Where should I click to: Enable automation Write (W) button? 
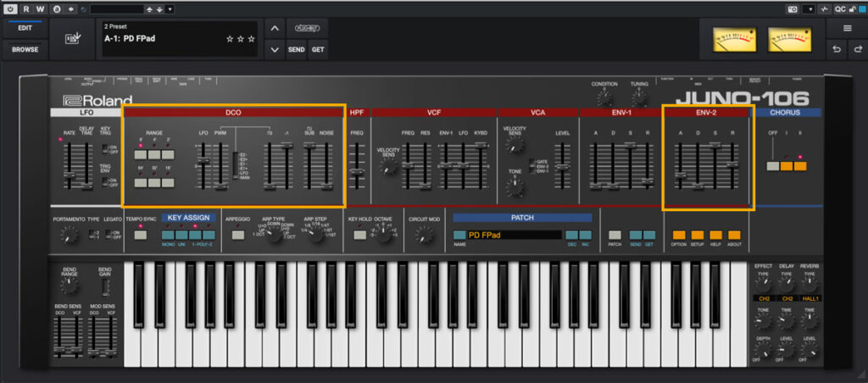pyautogui.click(x=40, y=8)
